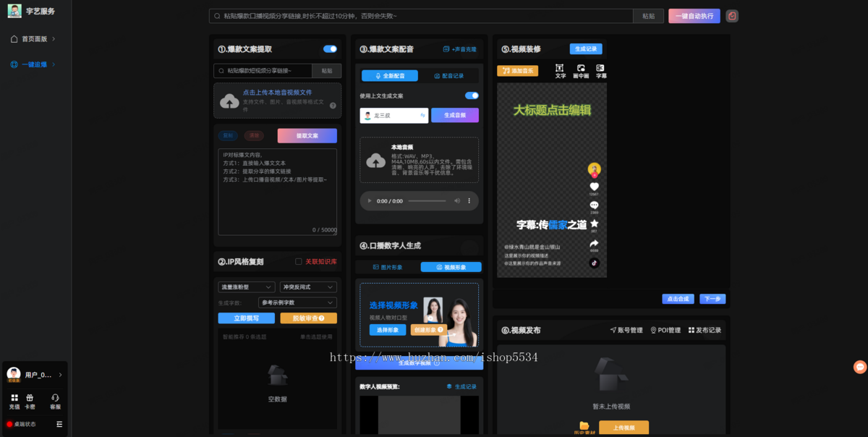The height and width of the screenshot is (437, 868).
Task: Click the 上传视频 button
Action: click(624, 428)
